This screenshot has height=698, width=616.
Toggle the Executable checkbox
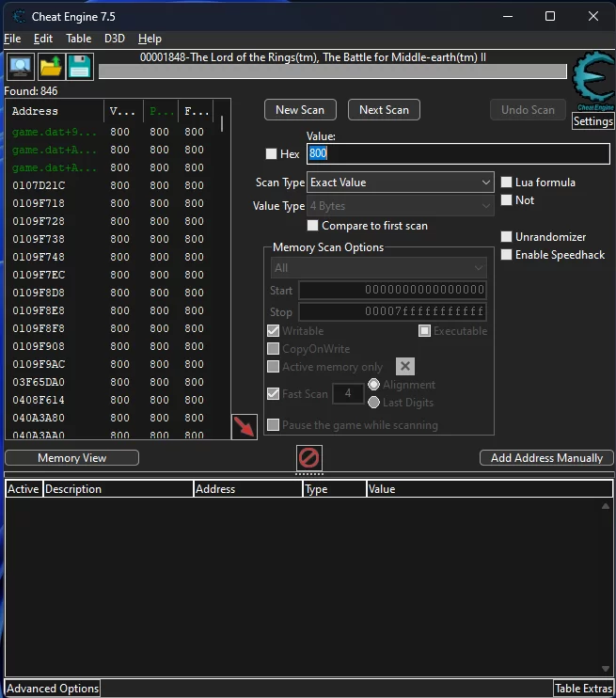click(x=424, y=331)
